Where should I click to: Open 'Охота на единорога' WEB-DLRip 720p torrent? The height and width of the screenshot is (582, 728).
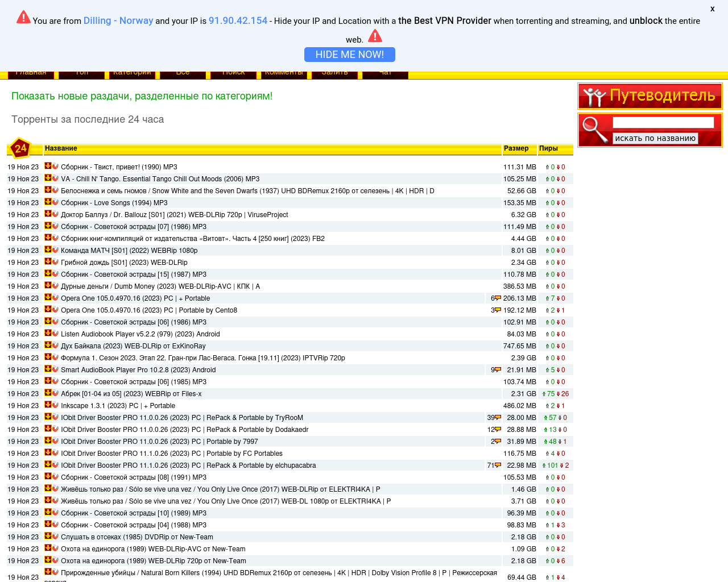(154, 561)
